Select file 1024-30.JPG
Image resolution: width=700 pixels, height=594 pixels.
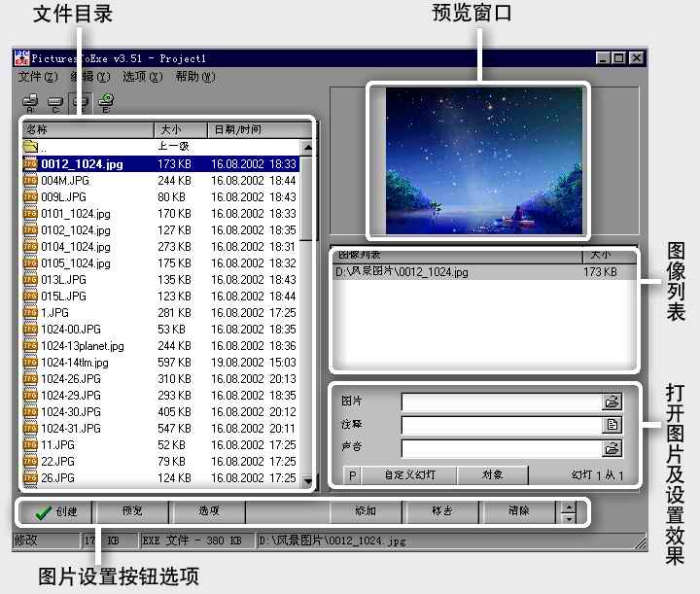161,411
